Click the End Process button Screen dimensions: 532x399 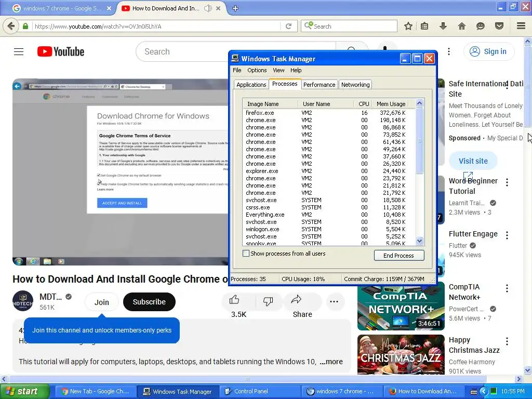click(398, 256)
